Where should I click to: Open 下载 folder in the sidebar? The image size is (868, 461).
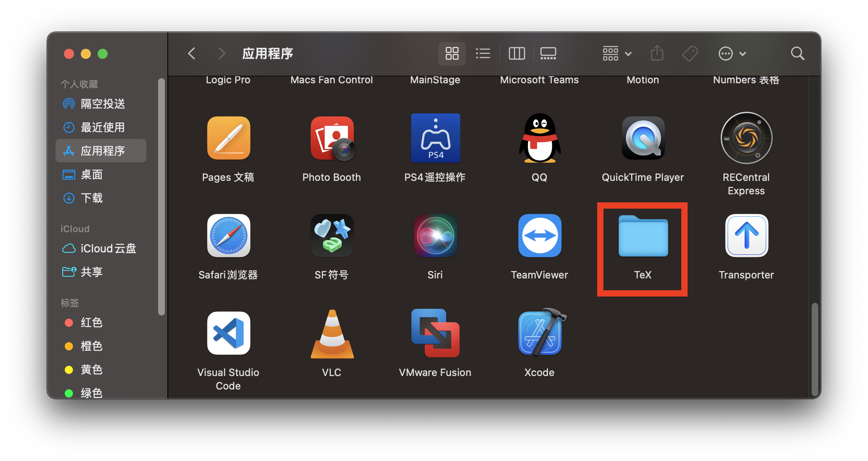click(101, 198)
